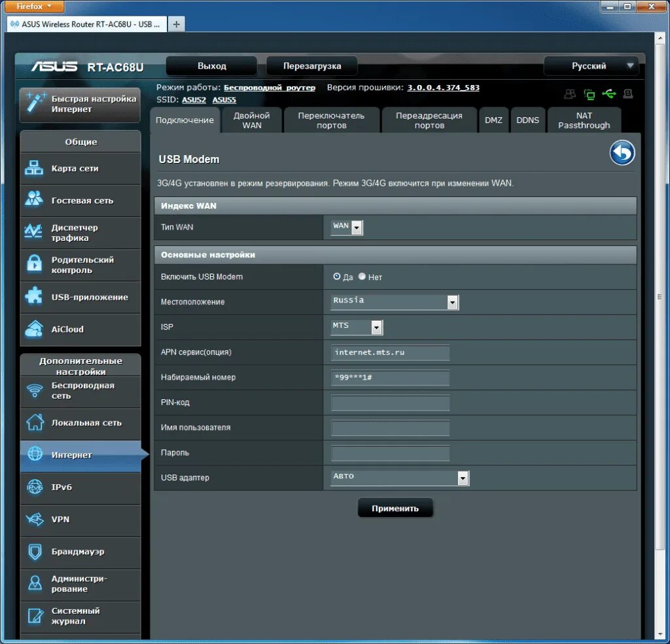Click the printer status icon

[x=627, y=94]
